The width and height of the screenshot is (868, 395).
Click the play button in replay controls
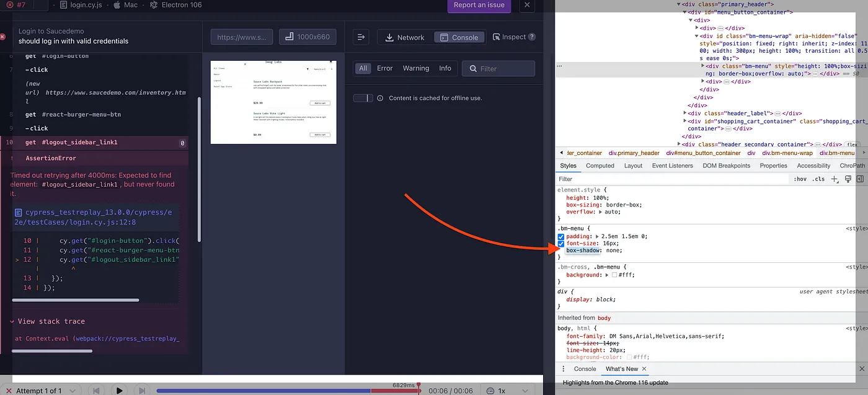(x=119, y=391)
